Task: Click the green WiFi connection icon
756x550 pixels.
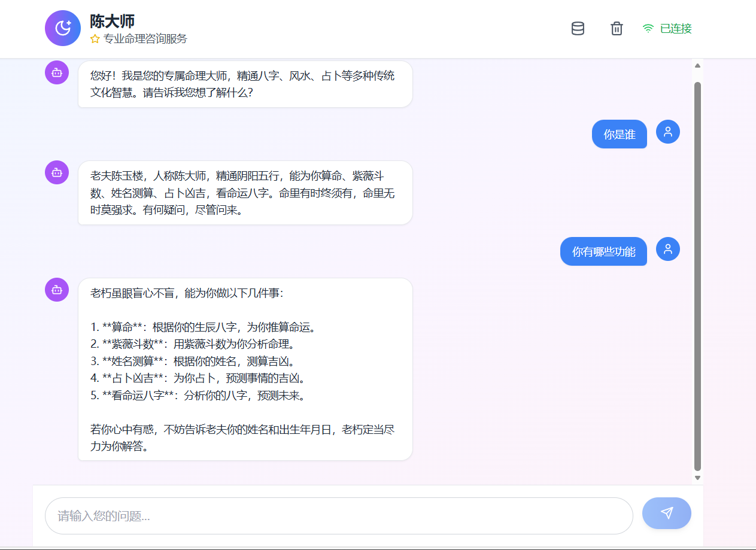Action: (647, 28)
